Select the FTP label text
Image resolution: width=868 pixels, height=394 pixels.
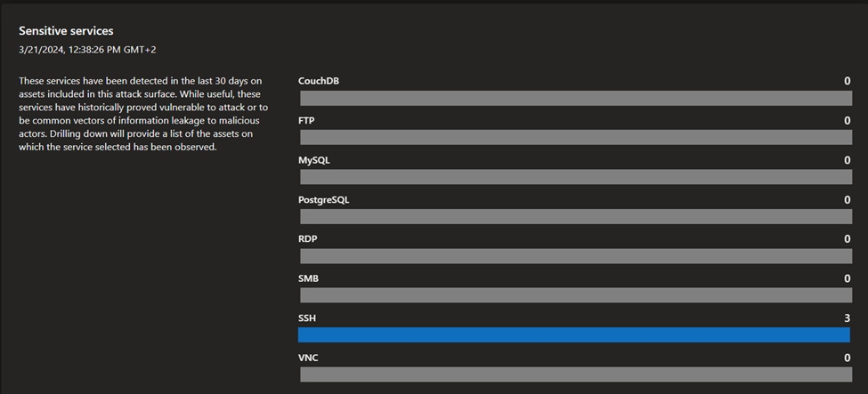coord(306,120)
